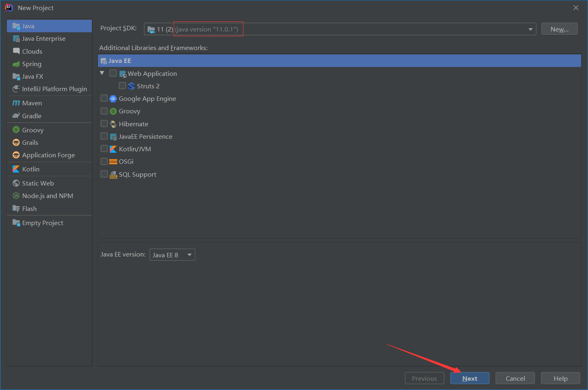Click the Clouds icon in sidebar
This screenshot has width=588, height=390.
pos(16,51)
